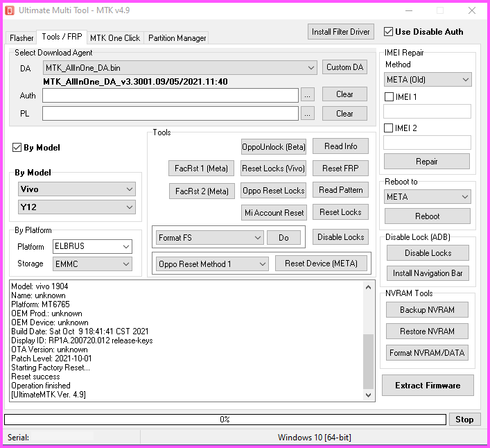Screen dimensions: 490x448
Task: Click Disable Locks in Tools group
Action: click(340, 237)
